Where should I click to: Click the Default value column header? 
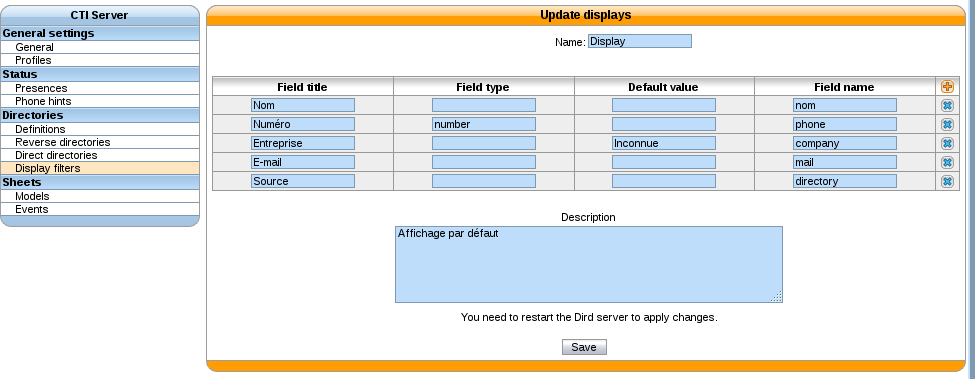(663, 87)
